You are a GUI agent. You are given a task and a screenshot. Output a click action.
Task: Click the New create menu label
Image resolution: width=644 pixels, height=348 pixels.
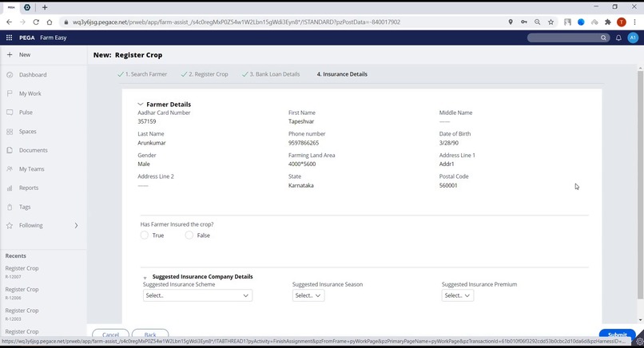[25, 54]
